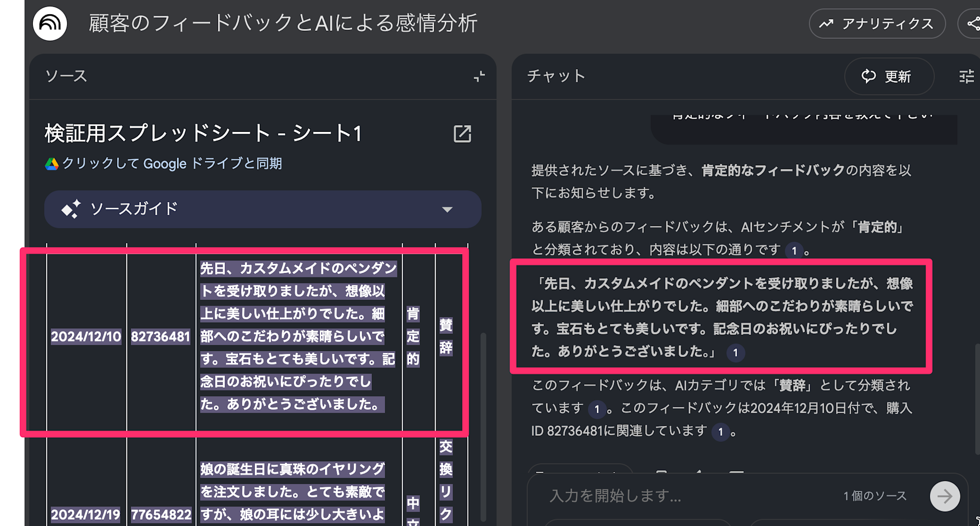Click the refresh icon inside the 更新 button
The image size is (980, 526).
(x=868, y=76)
